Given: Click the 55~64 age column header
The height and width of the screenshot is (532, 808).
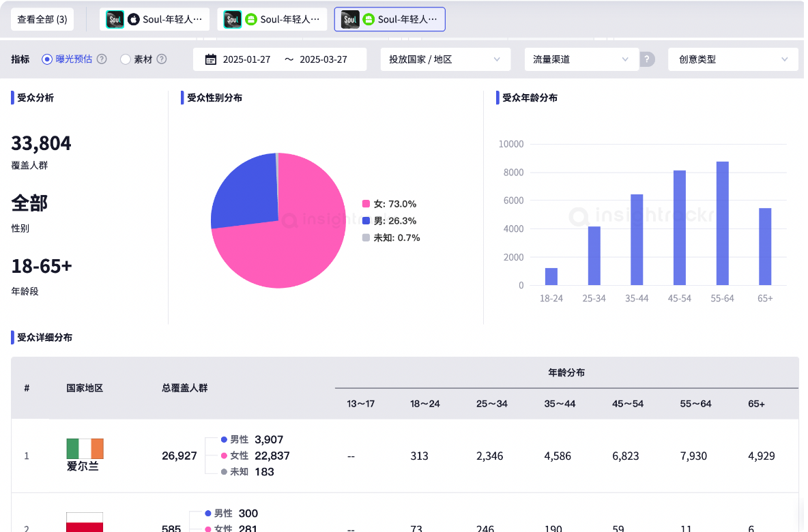Looking at the screenshot, I should [x=695, y=404].
